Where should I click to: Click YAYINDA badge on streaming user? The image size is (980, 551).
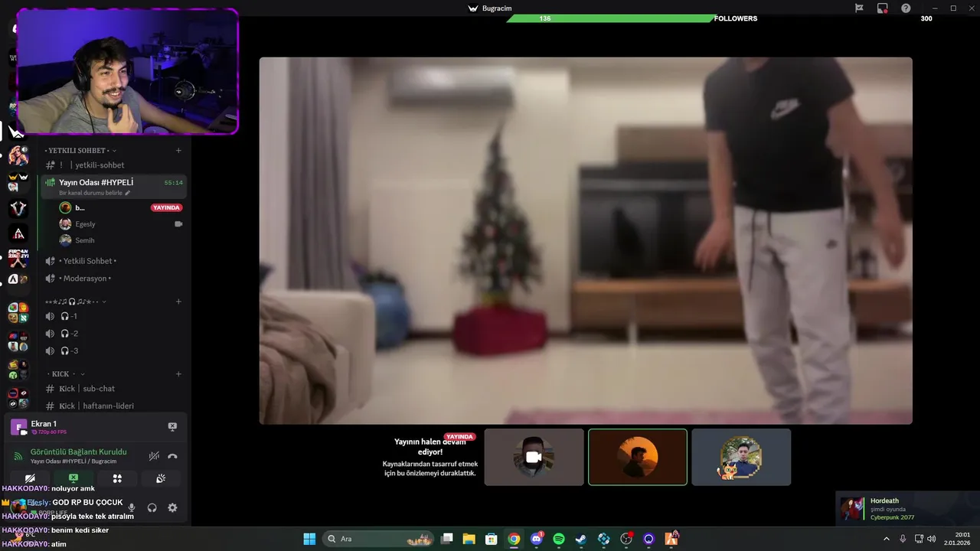(x=166, y=207)
